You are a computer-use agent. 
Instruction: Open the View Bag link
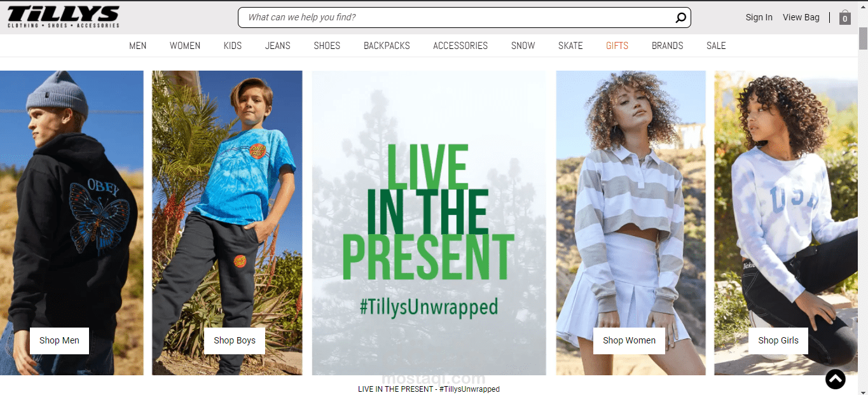[801, 18]
